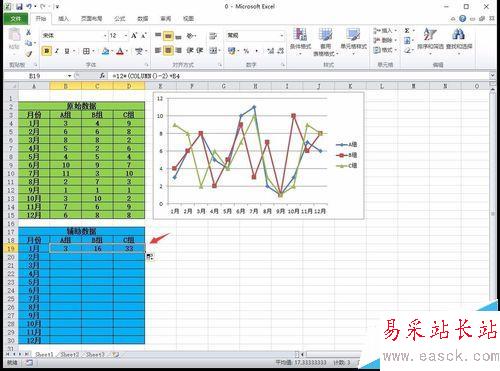Switch to the 插入 Insert tab
This screenshot has width=500, height=371.
pyautogui.click(x=63, y=19)
